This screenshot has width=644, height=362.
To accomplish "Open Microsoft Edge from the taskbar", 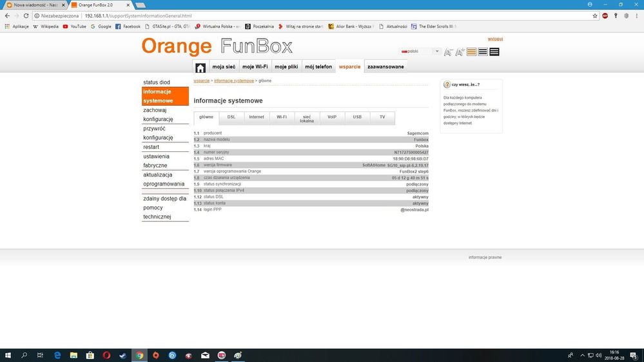I will coord(57,355).
